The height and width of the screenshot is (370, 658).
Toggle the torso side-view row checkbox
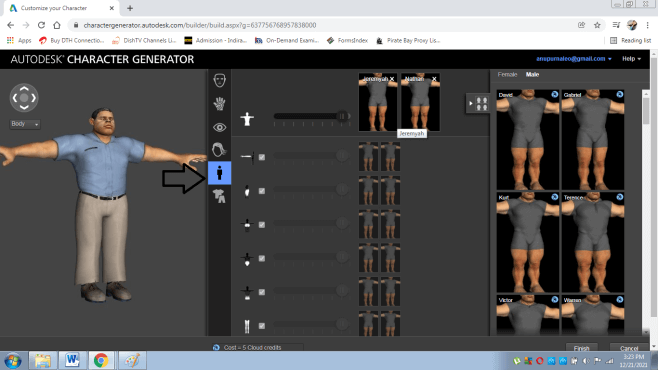[261, 191]
